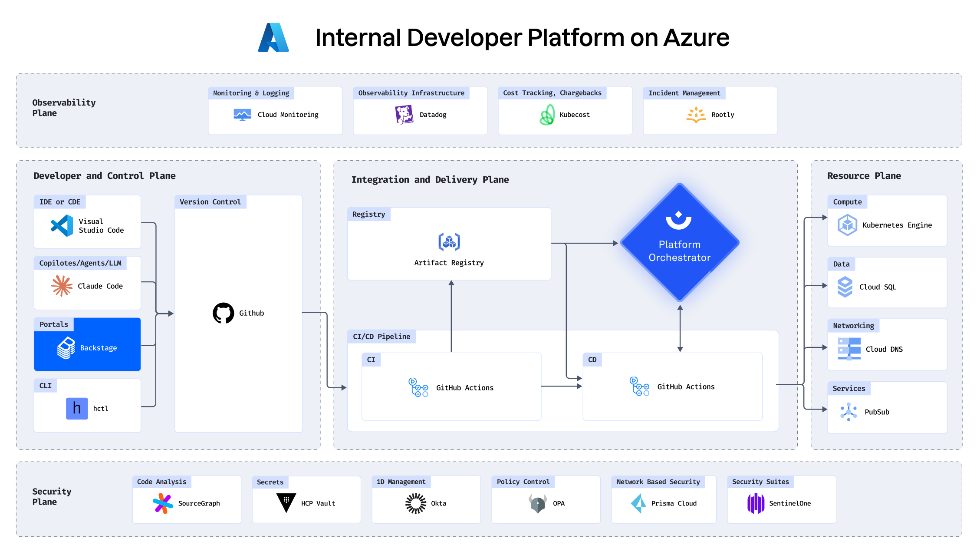Click the Kubernetes Engine hexagon icon
980x555 pixels.
[x=847, y=225]
